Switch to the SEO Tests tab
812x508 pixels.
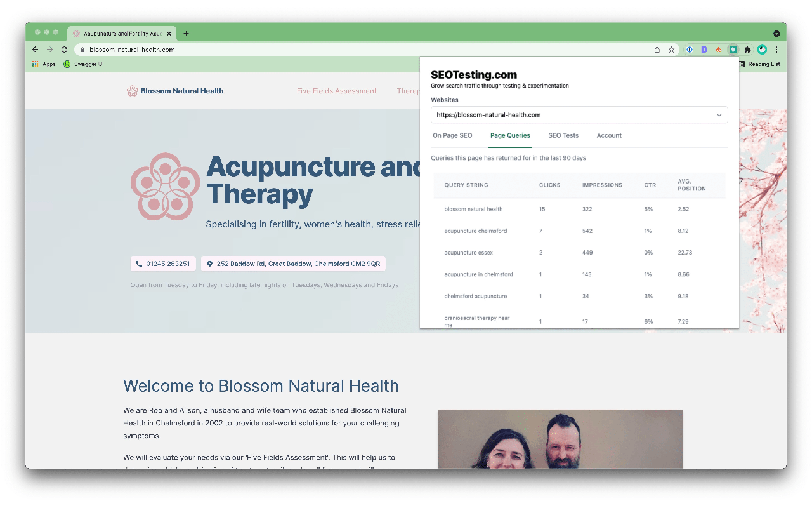click(563, 135)
